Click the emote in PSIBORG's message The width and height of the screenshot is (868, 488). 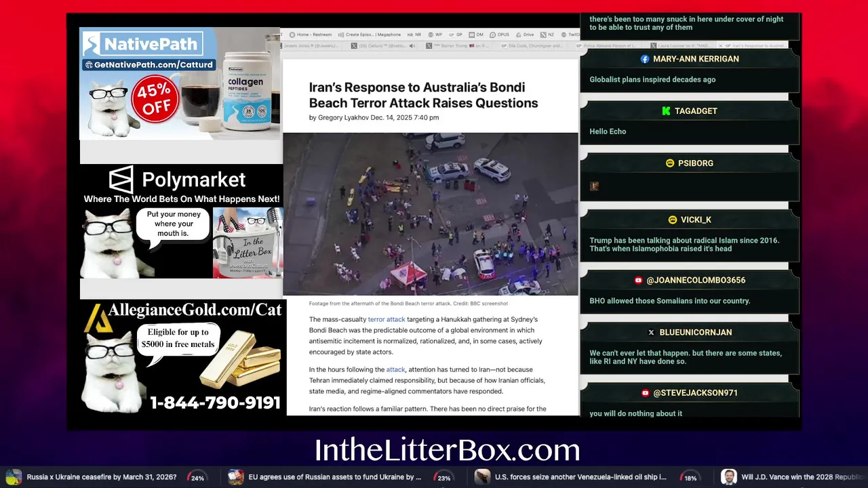594,186
